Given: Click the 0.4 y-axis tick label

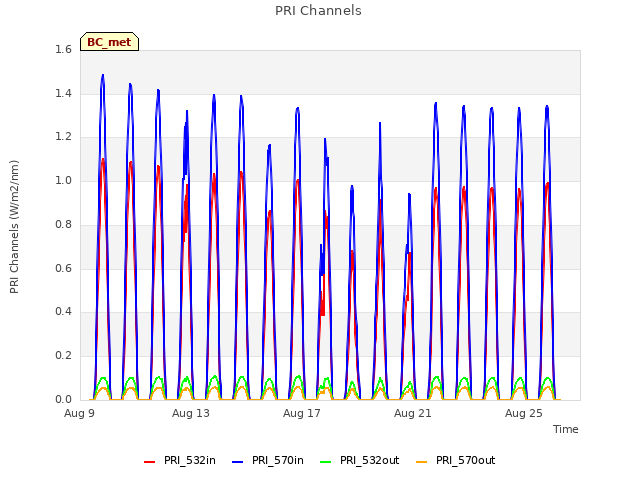Looking at the screenshot, I should tap(63, 312).
